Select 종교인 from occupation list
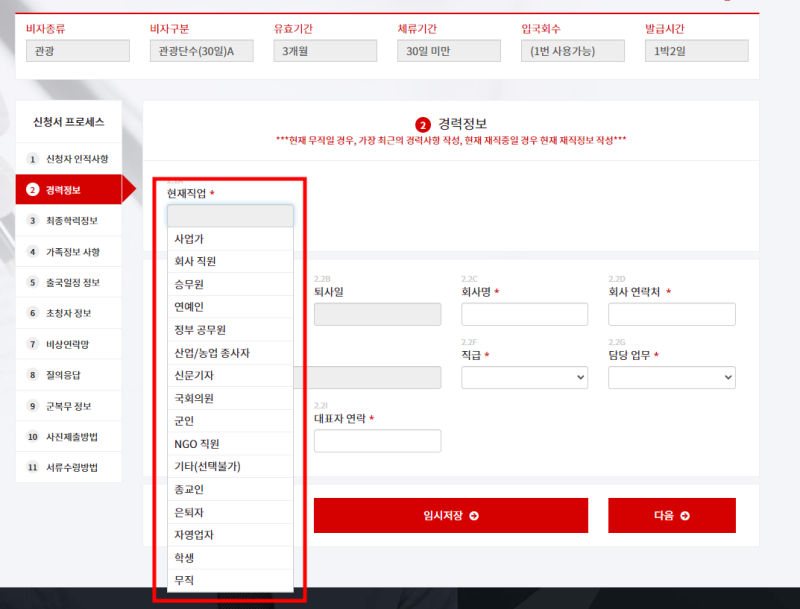Image resolution: width=800 pixels, height=609 pixels. [230, 489]
